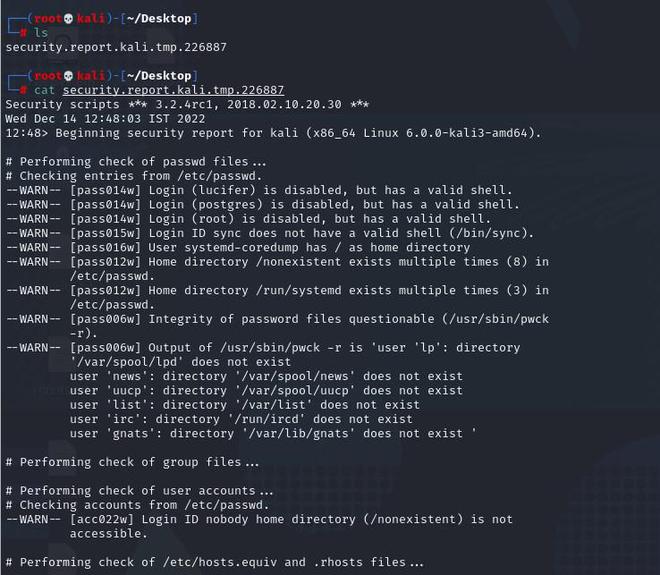Click '# Performing check of group files' line
This screenshot has width=660, height=575.
pyautogui.click(x=133, y=462)
